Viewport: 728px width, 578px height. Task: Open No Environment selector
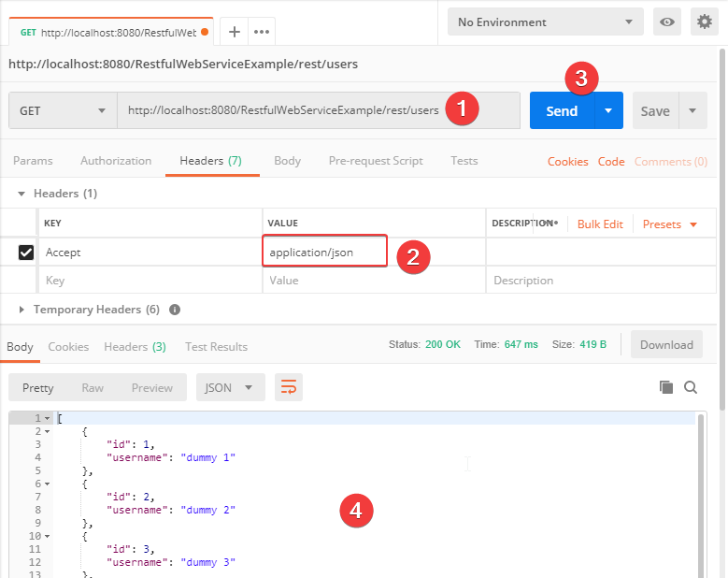point(545,22)
